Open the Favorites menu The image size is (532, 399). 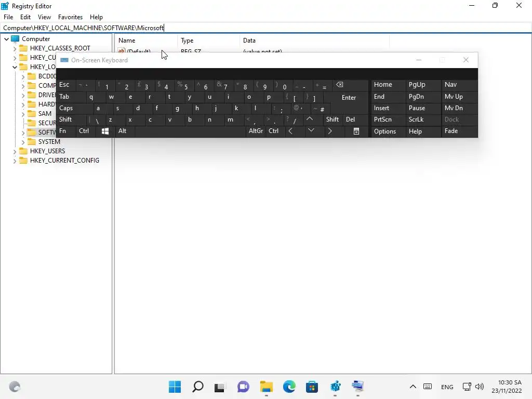coord(70,17)
